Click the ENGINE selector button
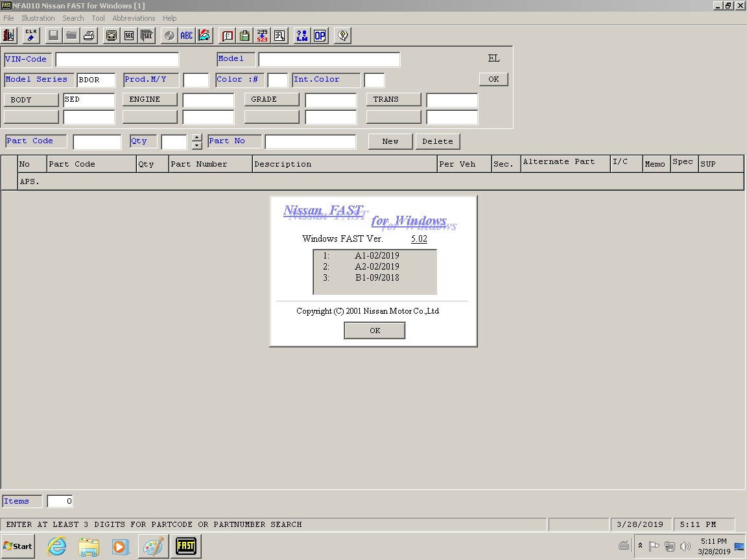The width and height of the screenshot is (747, 560). pyautogui.click(x=149, y=99)
